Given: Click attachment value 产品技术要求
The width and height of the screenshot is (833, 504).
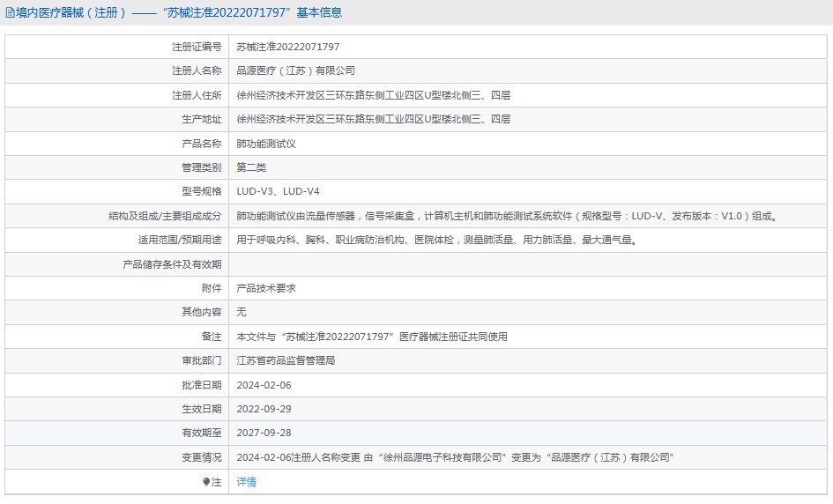Looking at the screenshot, I should 266,288.
